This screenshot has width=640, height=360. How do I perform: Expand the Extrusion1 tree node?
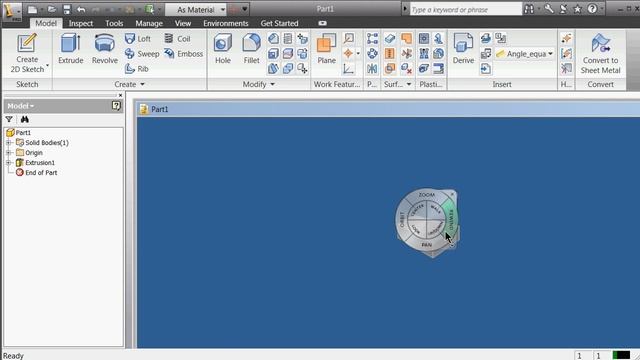(8, 162)
